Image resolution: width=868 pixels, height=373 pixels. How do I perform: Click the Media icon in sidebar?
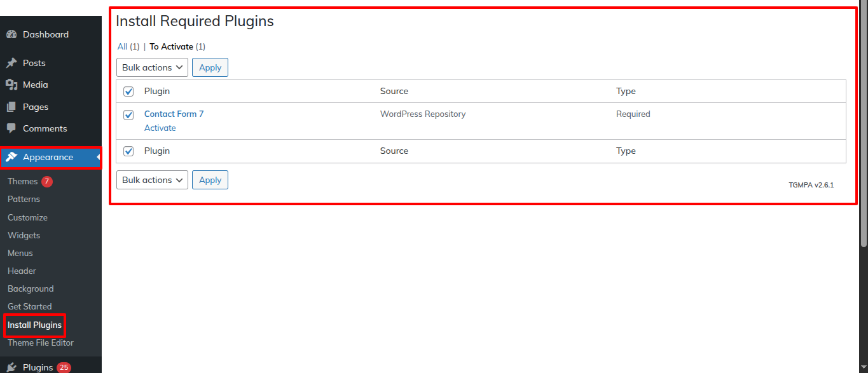tap(11, 85)
